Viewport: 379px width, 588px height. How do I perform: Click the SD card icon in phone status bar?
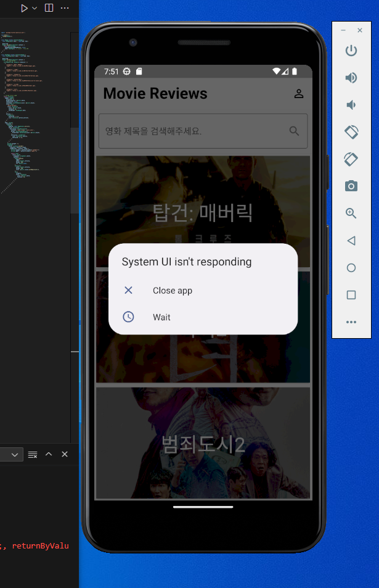point(139,71)
